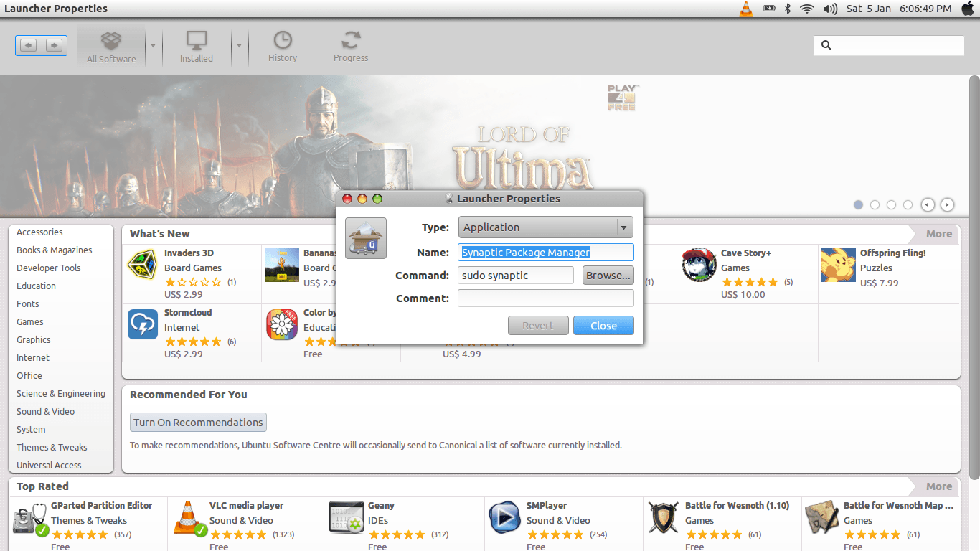Open the System category
Image resolution: width=980 pixels, height=551 pixels.
(31, 430)
